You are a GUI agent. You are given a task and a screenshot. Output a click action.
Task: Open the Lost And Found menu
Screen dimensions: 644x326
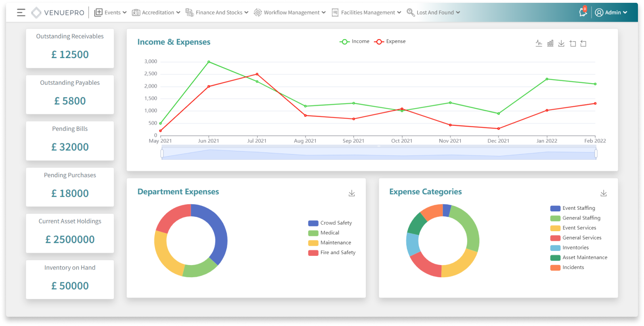coord(433,13)
